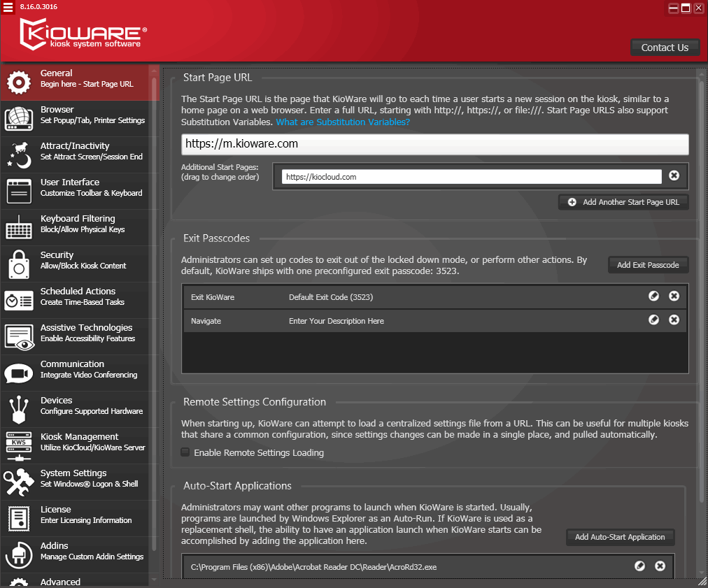Image resolution: width=708 pixels, height=588 pixels.
Task: Click the Kiosk Management KWS server icon
Action: [18, 446]
